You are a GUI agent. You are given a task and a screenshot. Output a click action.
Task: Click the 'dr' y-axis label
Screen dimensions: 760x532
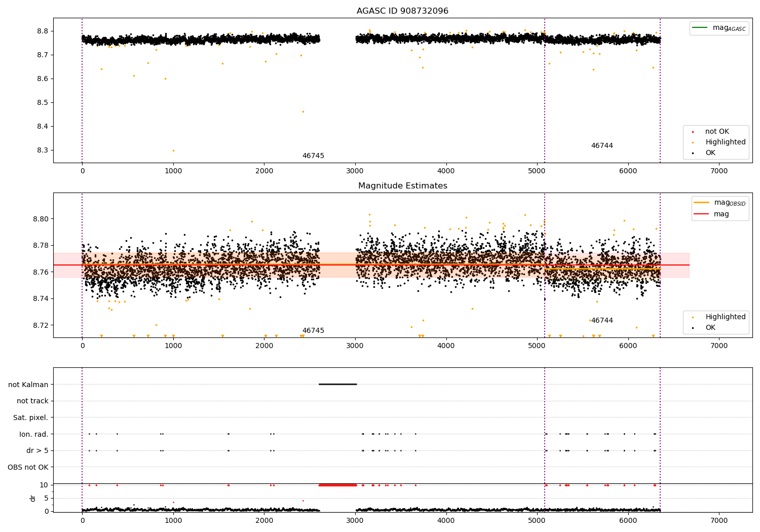click(33, 498)
